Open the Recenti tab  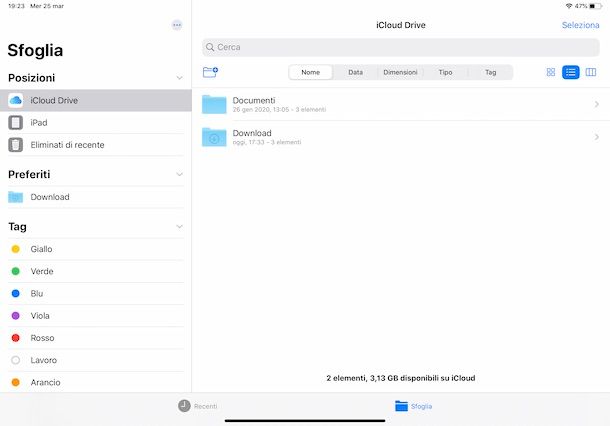point(198,406)
